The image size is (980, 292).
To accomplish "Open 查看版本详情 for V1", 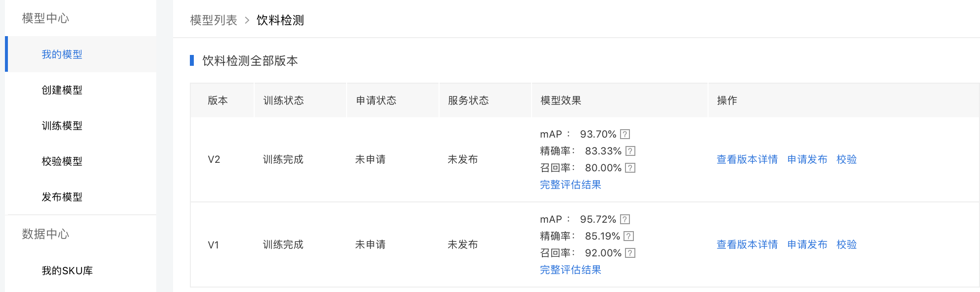I will pos(747,244).
